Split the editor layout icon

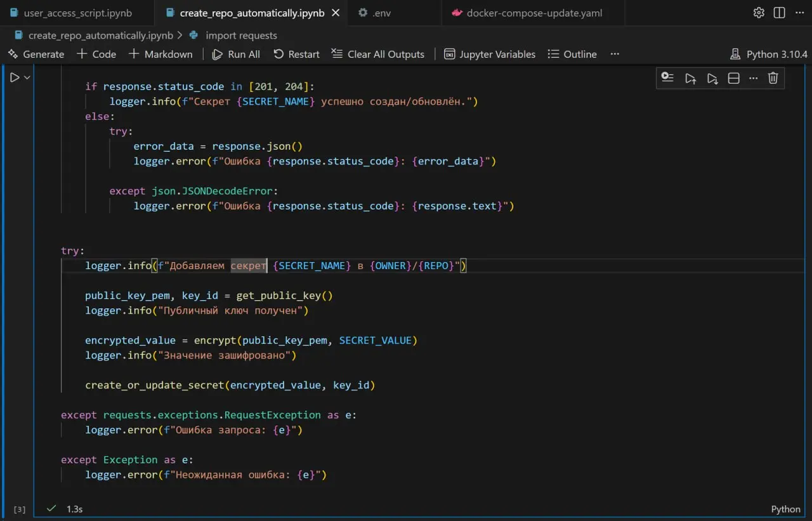[x=779, y=13]
